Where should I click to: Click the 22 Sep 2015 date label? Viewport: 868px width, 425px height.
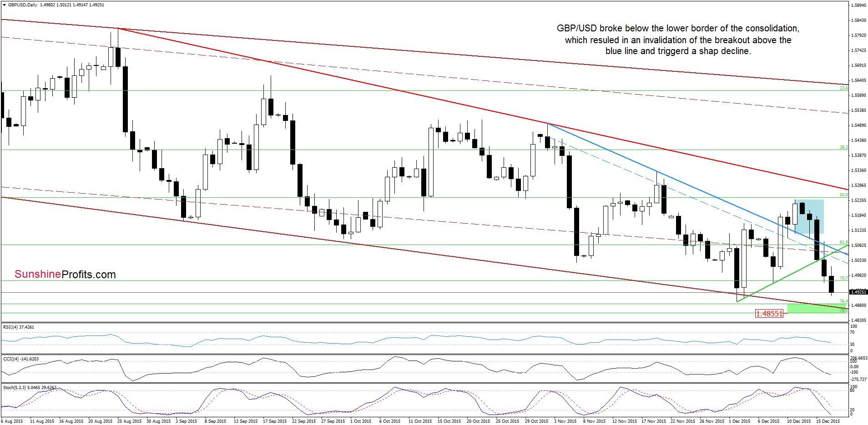click(304, 421)
